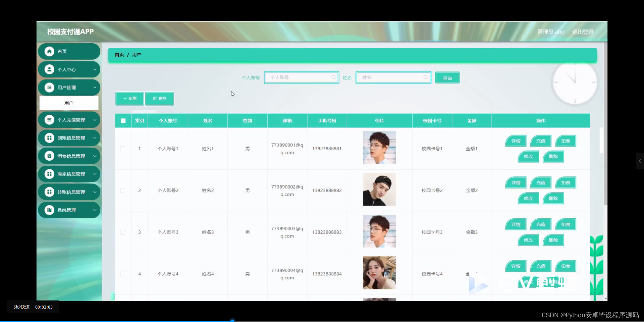Open 到账信息管理 via its grid icon
The width and height of the screenshot is (644, 322).
tap(49, 138)
